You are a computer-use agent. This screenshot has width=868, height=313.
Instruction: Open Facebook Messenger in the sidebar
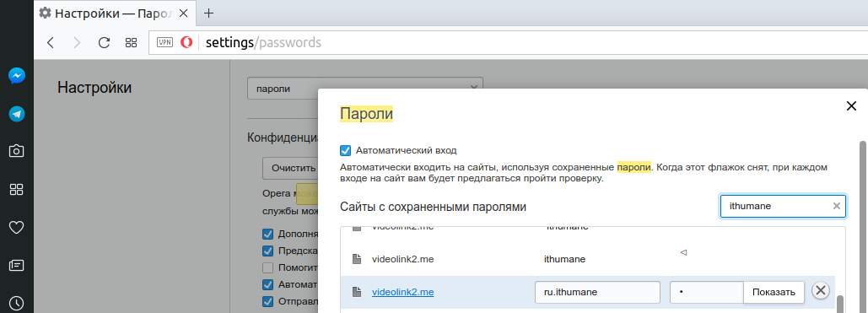click(17, 76)
